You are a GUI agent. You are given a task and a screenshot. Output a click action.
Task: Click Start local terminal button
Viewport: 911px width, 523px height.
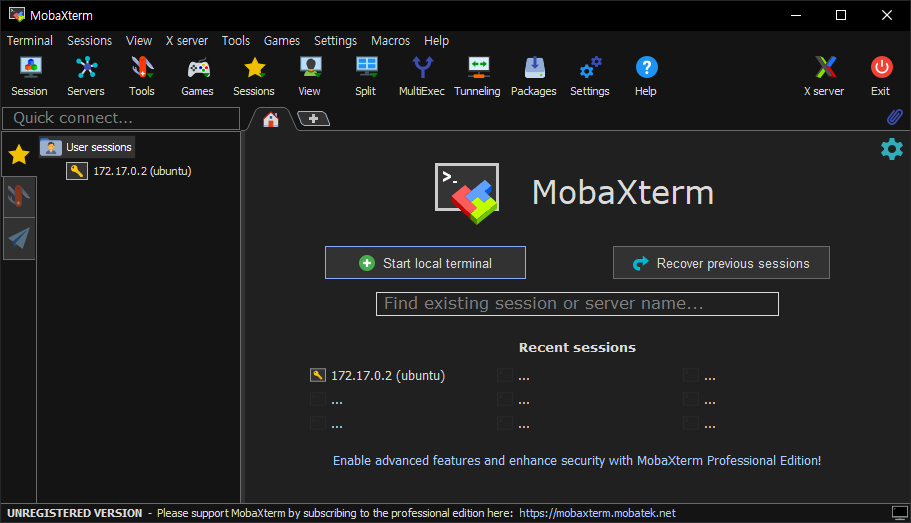coord(425,263)
